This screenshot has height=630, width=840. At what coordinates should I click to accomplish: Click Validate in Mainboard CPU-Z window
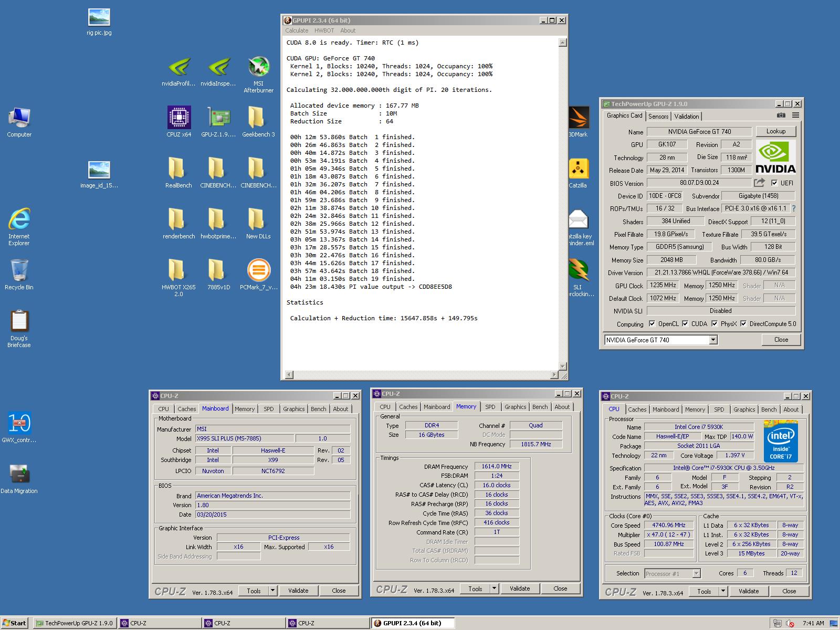tap(298, 591)
